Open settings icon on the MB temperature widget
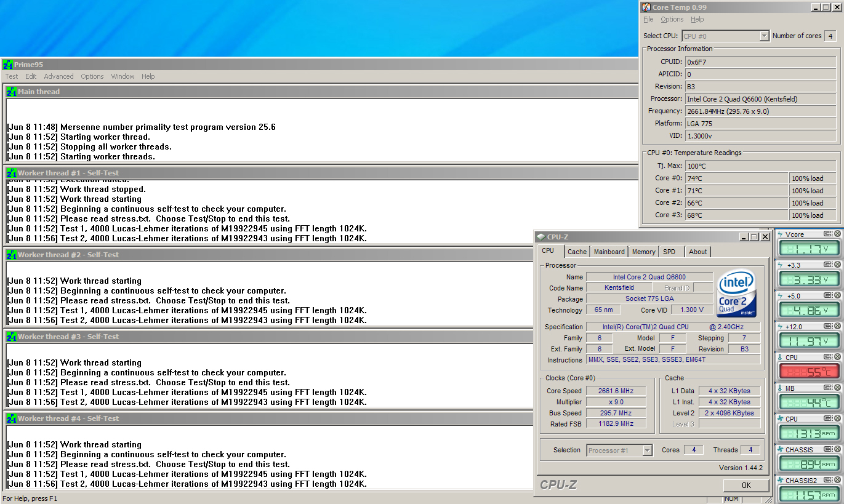 pyautogui.click(x=828, y=388)
